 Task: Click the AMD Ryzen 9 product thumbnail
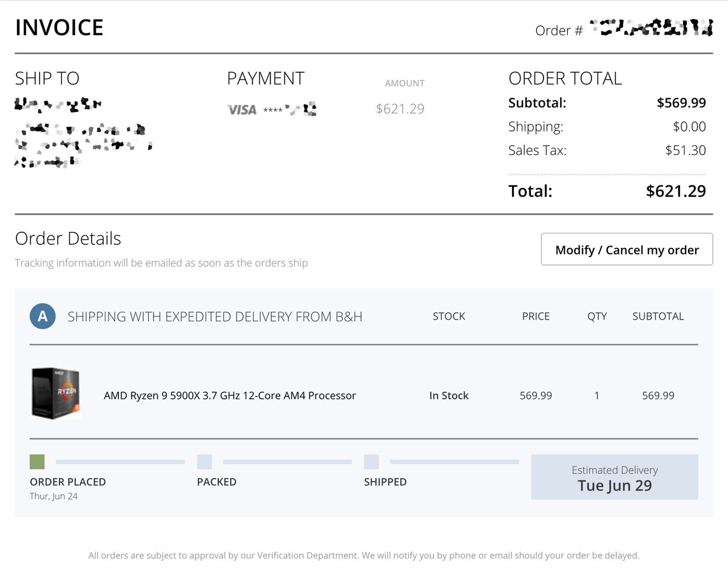[55, 393]
